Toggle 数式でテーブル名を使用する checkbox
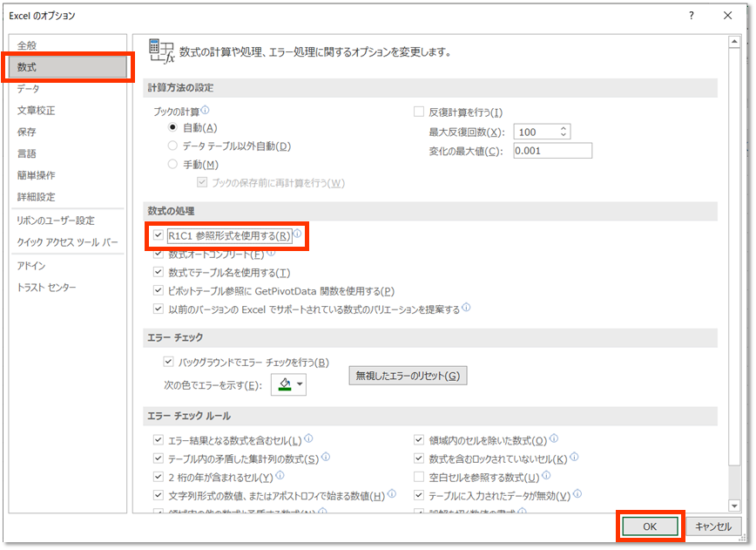Viewport: 756px width, 550px height. pyautogui.click(x=159, y=272)
